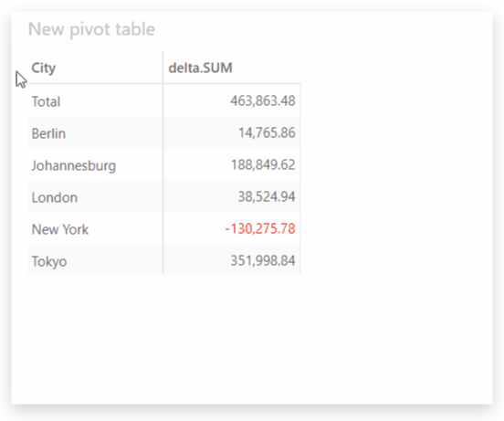The image size is (504, 421).
Task: Click Tokyo's value 351,998.84
Action: point(263,260)
